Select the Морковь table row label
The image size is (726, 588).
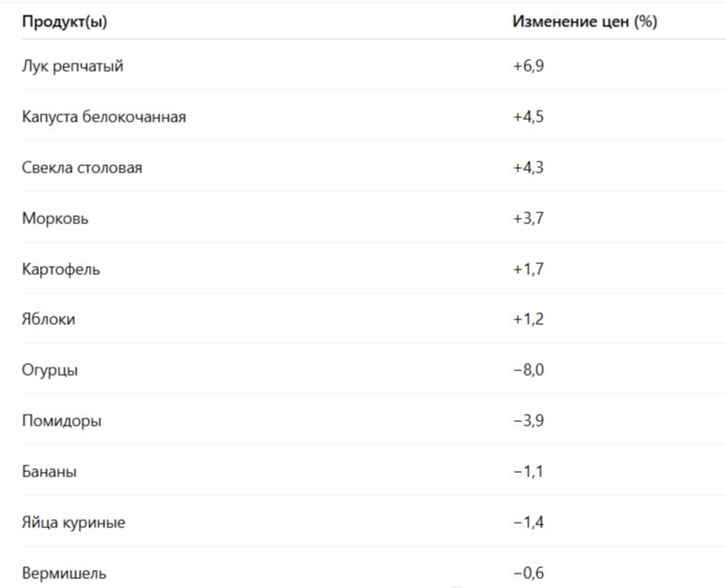(x=55, y=218)
